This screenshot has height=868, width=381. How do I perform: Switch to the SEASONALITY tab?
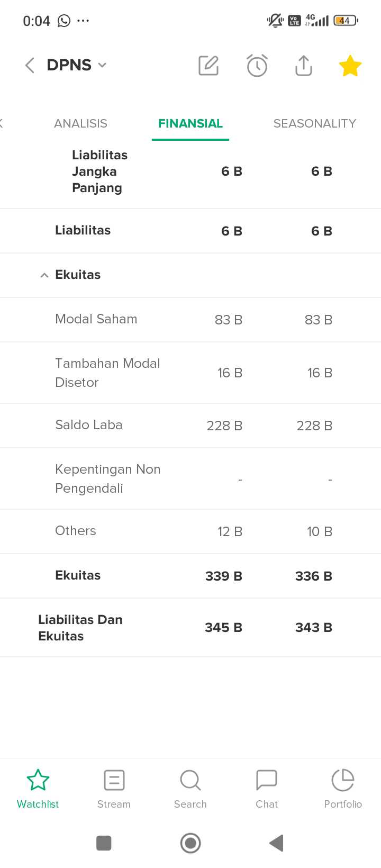[x=314, y=123]
